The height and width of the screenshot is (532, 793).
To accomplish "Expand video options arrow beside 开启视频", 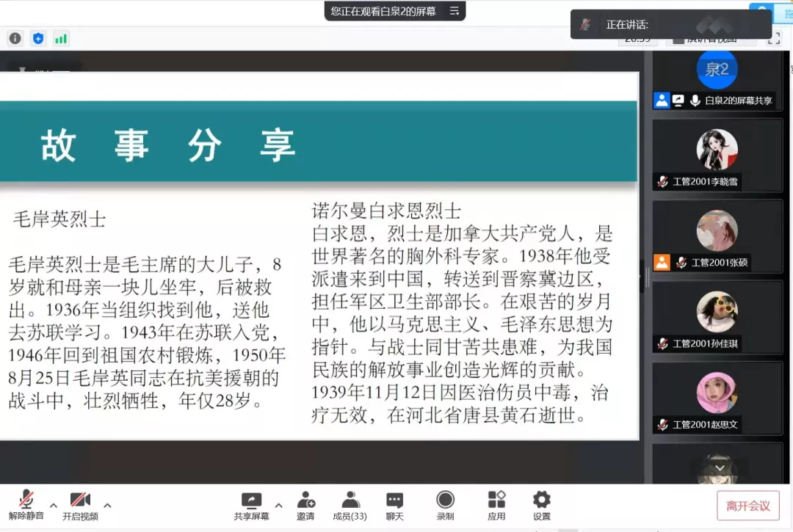I will pyautogui.click(x=107, y=505).
